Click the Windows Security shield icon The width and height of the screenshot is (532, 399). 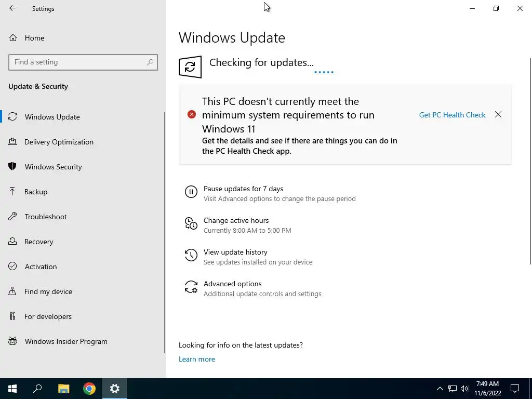pyautogui.click(x=12, y=167)
